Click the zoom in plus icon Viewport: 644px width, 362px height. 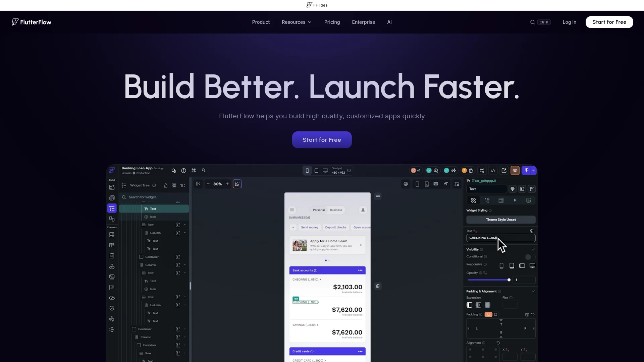point(227,184)
